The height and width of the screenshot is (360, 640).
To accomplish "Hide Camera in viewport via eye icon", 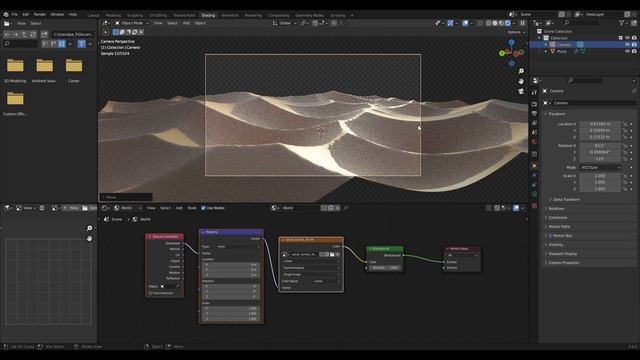I will pos(627,44).
